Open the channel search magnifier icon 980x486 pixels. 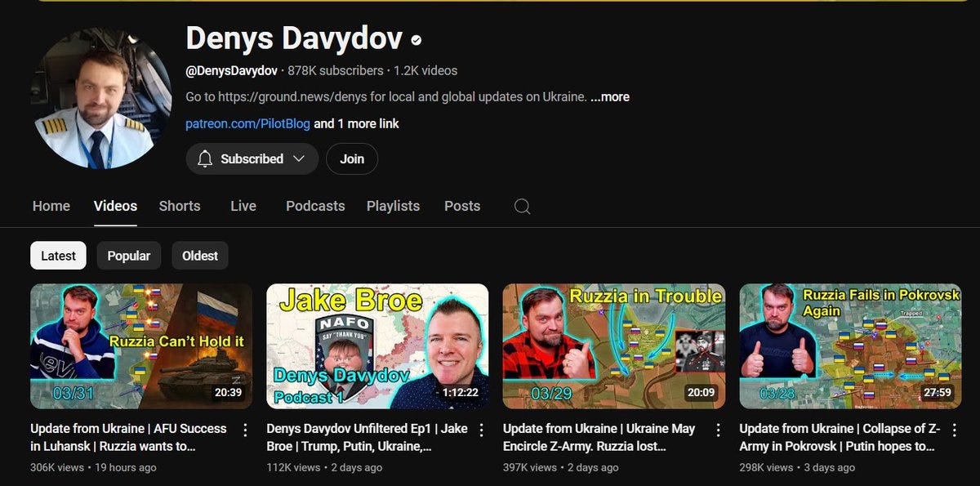click(x=523, y=207)
